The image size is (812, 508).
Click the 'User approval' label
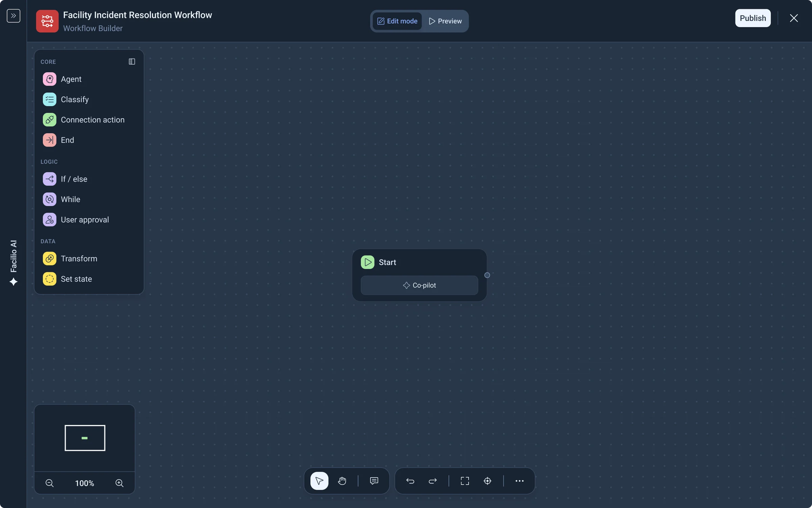click(85, 220)
